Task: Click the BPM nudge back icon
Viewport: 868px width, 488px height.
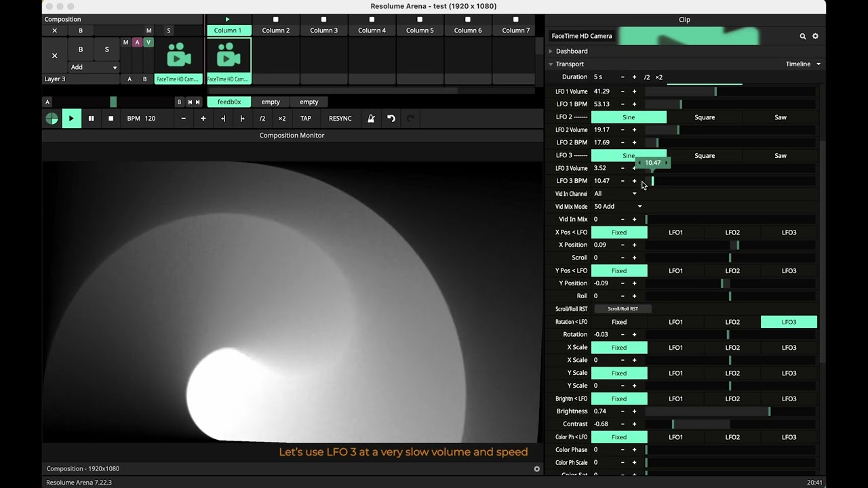Action: 222,119
